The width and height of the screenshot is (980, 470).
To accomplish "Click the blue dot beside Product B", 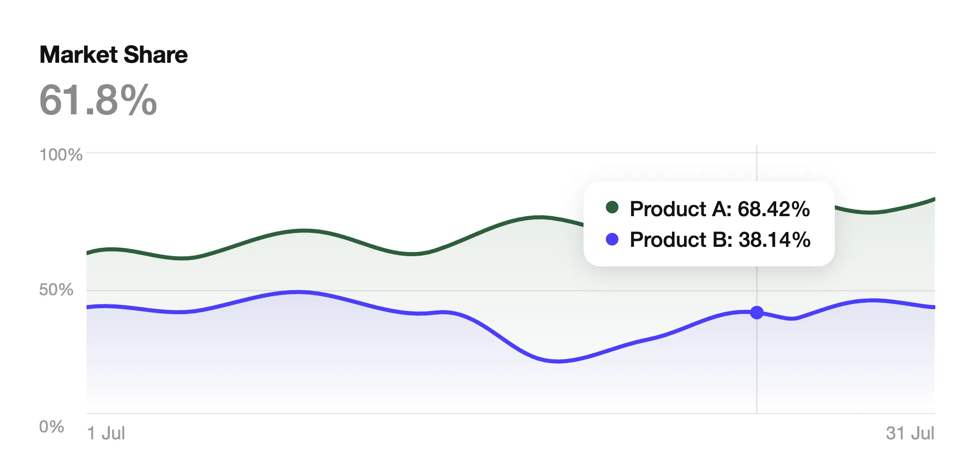I will pyautogui.click(x=612, y=239).
